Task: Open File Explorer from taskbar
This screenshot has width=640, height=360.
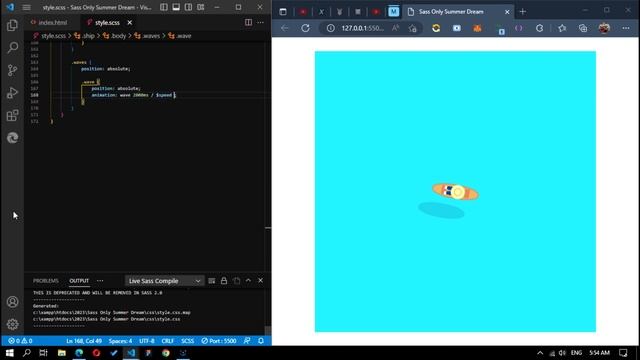Action: tap(62, 353)
